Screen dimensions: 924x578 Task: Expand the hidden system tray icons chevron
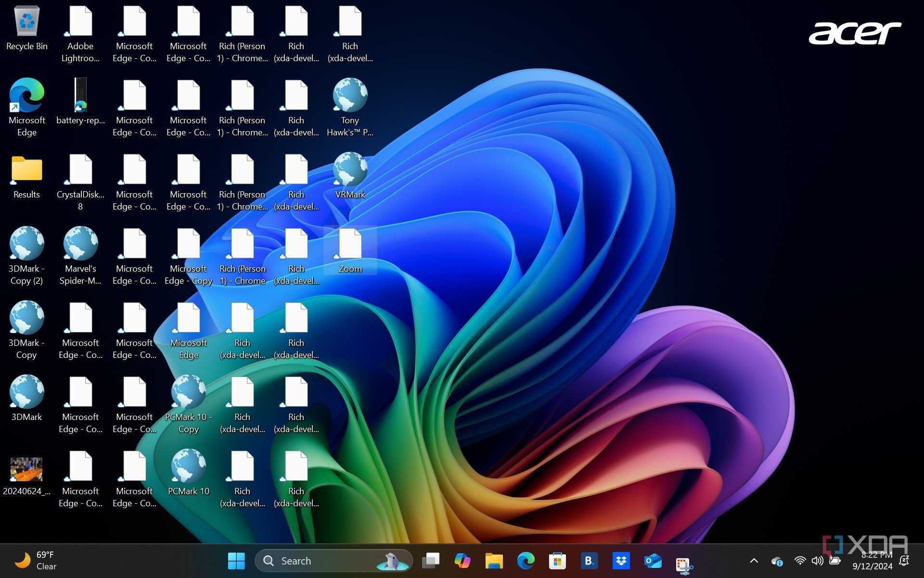click(754, 561)
